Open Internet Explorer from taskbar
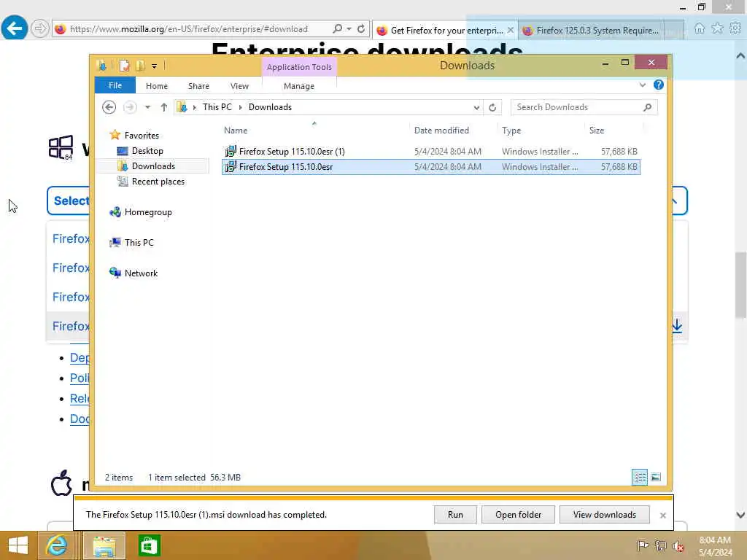Screen dimensions: 747x560 pyautogui.click(x=56, y=545)
